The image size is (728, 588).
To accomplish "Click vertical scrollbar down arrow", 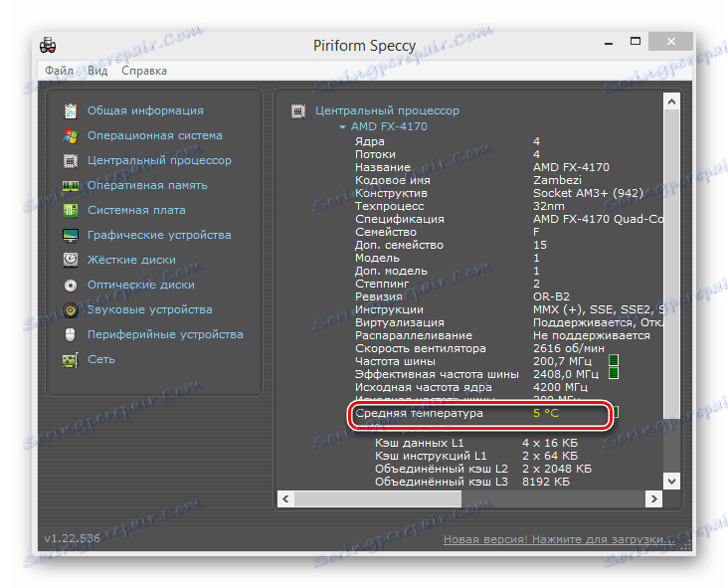I will pyautogui.click(x=671, y=482).
